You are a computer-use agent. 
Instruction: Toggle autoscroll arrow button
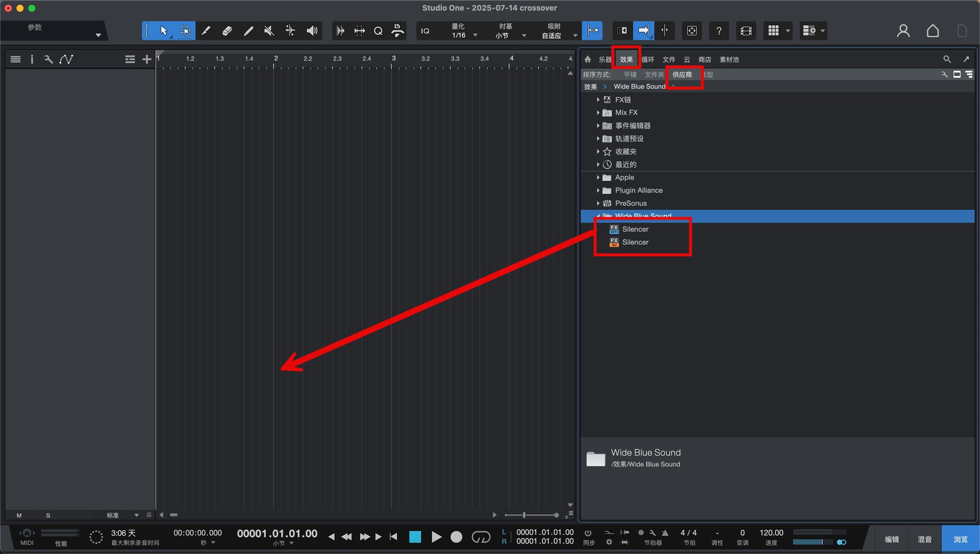[x=643, y=31]
